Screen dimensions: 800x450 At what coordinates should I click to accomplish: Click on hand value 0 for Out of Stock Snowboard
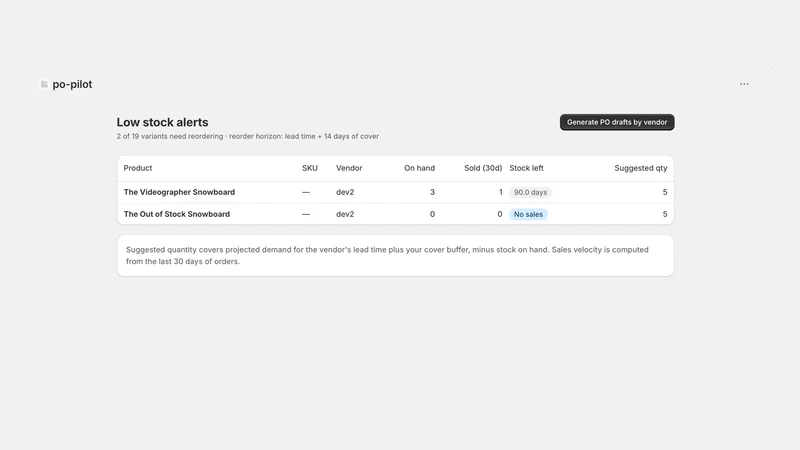(432, 214)
